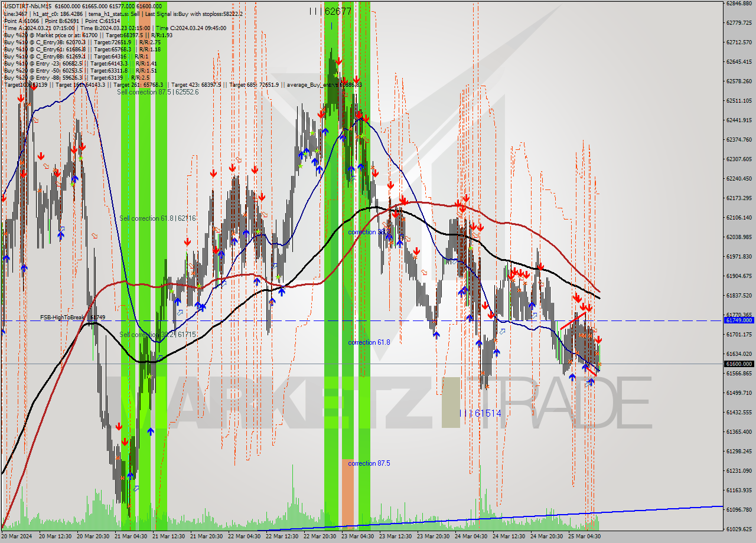Click the 61029.625 price axis label
This screenshot has height=543, width=756.
739,529
